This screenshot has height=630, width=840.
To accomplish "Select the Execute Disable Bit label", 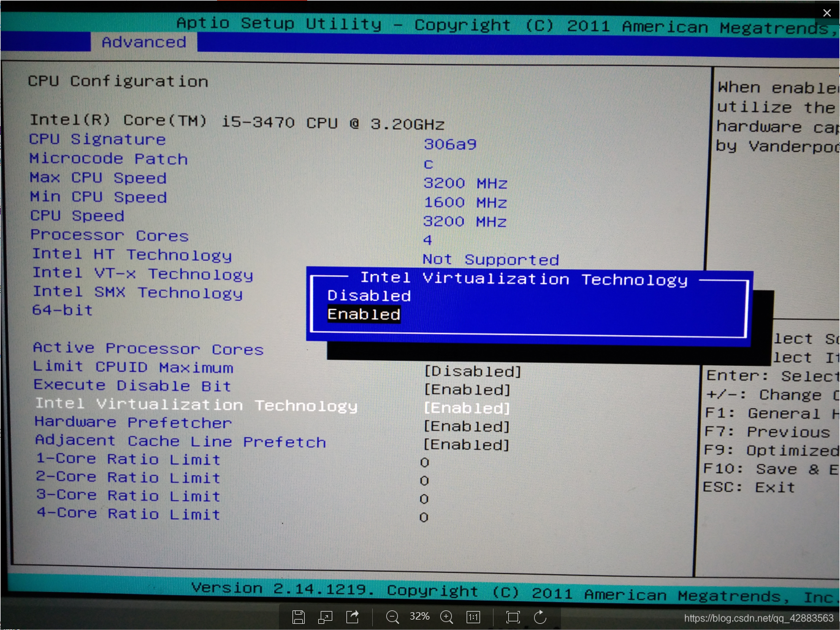I will tap(132, 385).
